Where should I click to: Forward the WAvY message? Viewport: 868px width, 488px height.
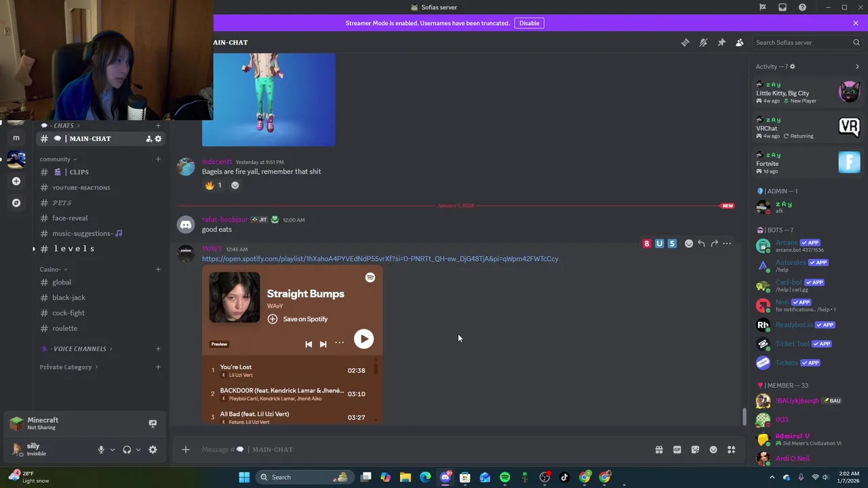[714, 244]
